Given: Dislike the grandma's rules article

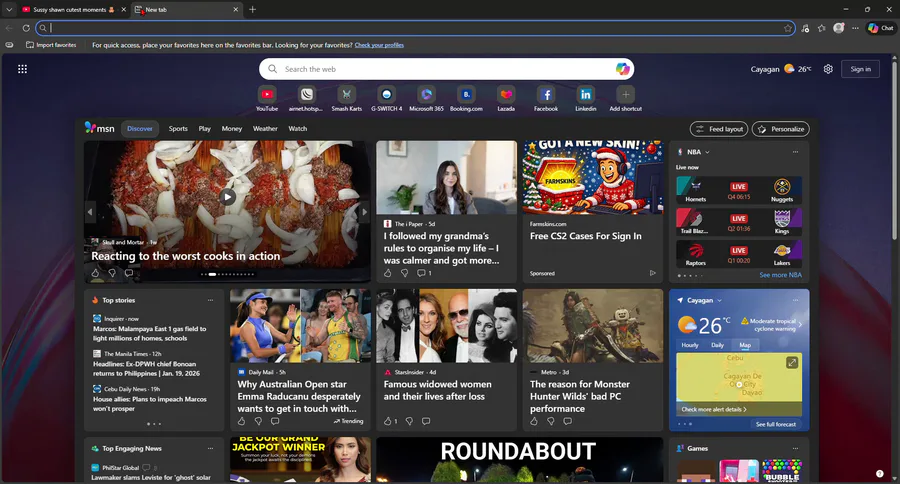Looking at the screenshot, I should pyautogui.click(x=404, y=273).
